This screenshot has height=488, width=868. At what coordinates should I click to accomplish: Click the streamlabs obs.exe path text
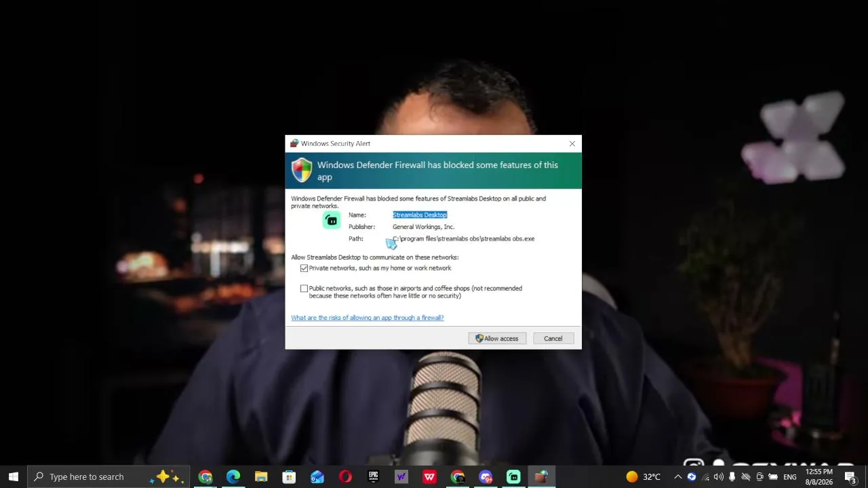pos(463,239)
